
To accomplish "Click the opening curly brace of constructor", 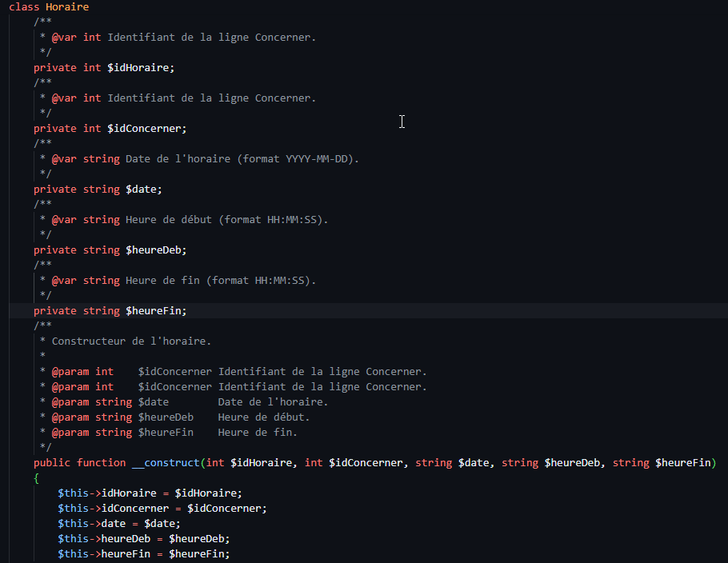I will pos(37,478).
